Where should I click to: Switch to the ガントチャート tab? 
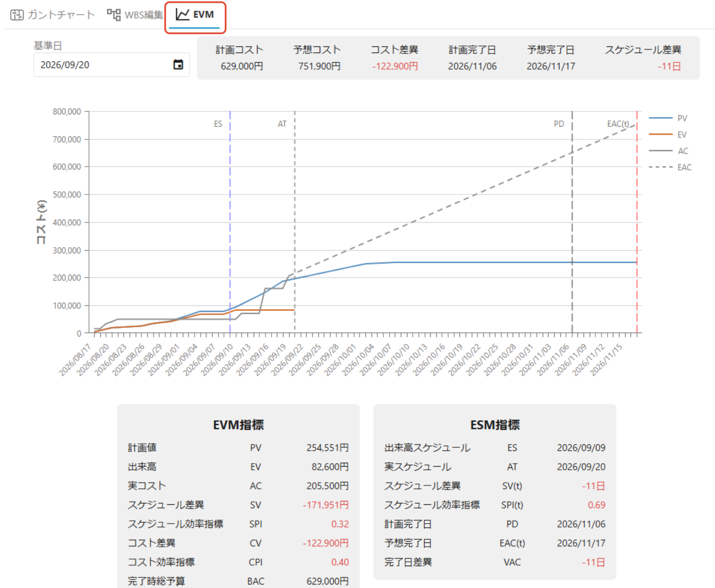pyautogui.click(x=53, y=15)
